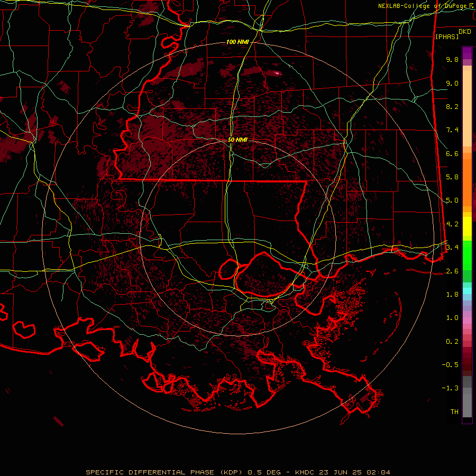The width and height of the screenshot is (476, 476).
Task: Click the 5.8 value on the color scale
Action: (452, 177)
